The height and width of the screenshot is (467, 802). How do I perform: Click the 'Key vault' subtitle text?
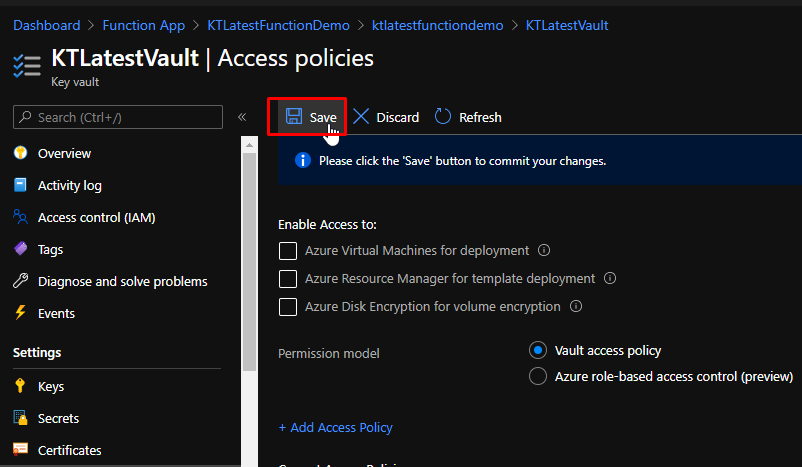click(x=75, y=82)
